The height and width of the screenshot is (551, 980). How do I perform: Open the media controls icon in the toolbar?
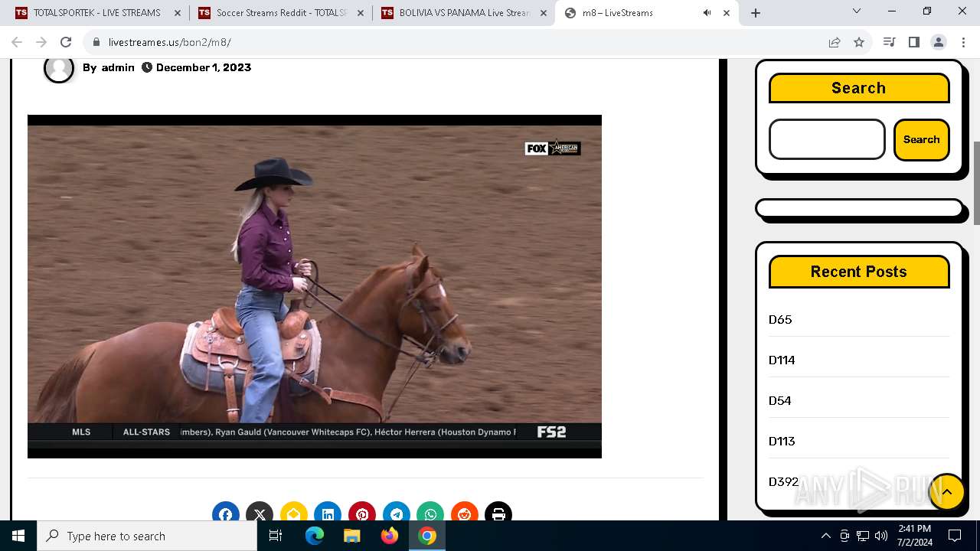click(x=889, y=42)
